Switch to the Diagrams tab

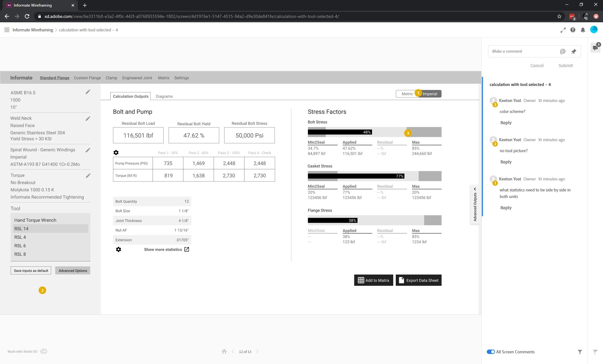(164, 96)
